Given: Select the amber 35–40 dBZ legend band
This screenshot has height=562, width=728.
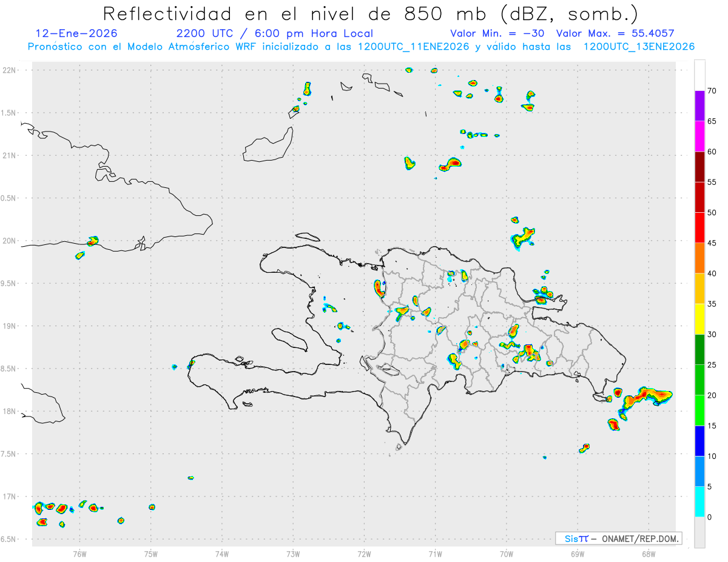Looking at the screenshot, I should 699,289.
